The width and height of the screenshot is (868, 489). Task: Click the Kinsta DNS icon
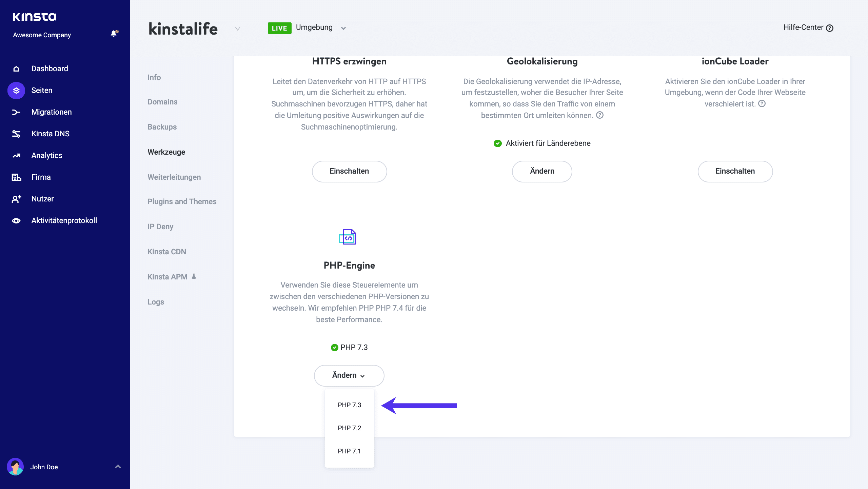tap(16, 134)
